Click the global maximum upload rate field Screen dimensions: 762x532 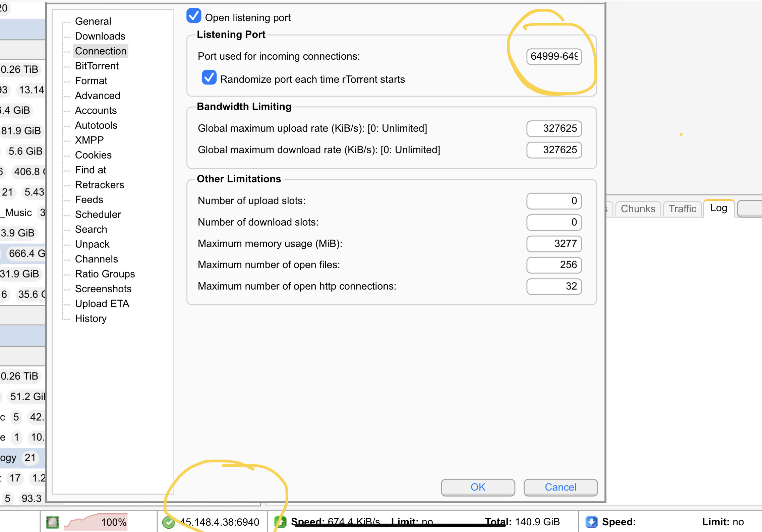coord(554,128)
